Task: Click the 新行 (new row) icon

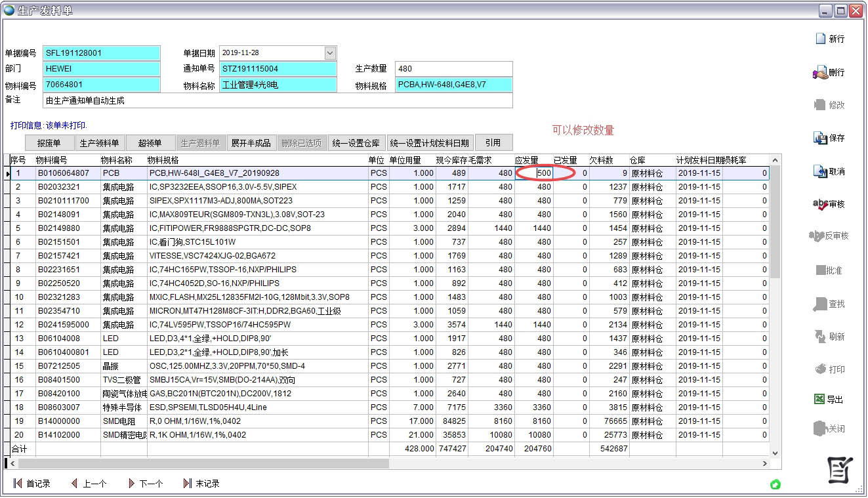Action: coord(819,39)
